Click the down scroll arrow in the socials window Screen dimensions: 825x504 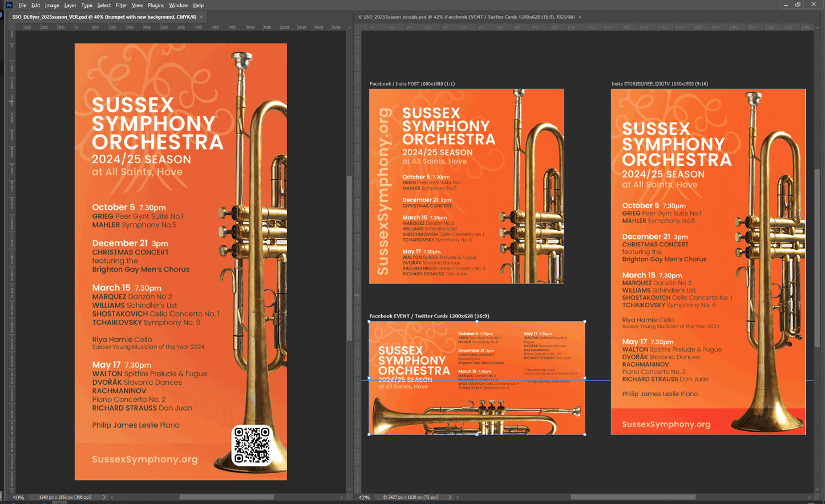click(x=817, y=489)
